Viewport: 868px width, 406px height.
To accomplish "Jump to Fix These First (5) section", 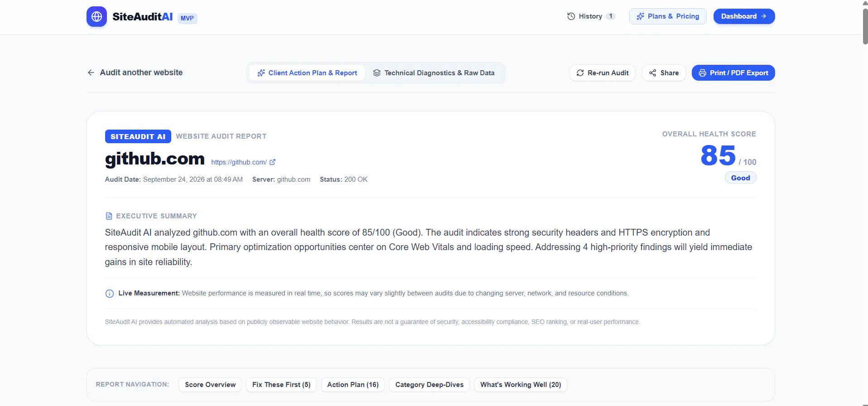I will [281, 385].
